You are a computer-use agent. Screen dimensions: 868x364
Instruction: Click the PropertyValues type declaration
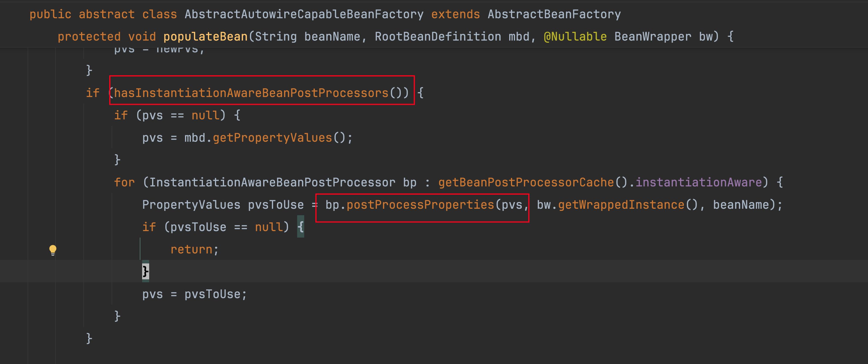coord(191,205)
